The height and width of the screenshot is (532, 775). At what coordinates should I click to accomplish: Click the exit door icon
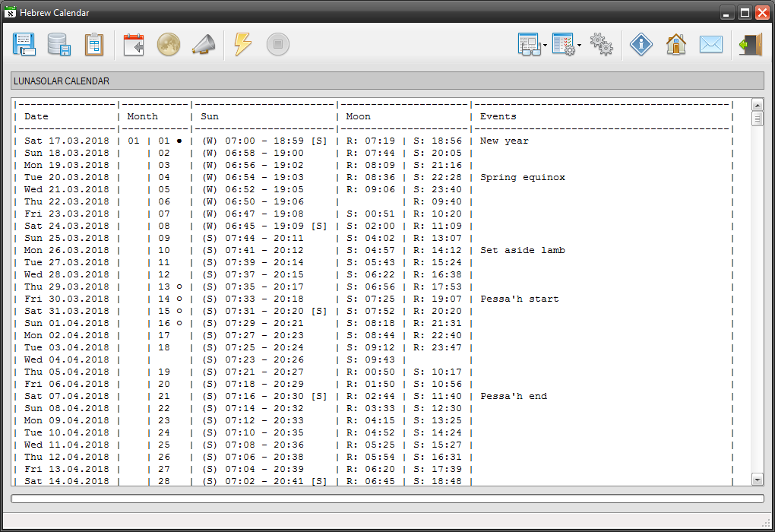(750, 45)
